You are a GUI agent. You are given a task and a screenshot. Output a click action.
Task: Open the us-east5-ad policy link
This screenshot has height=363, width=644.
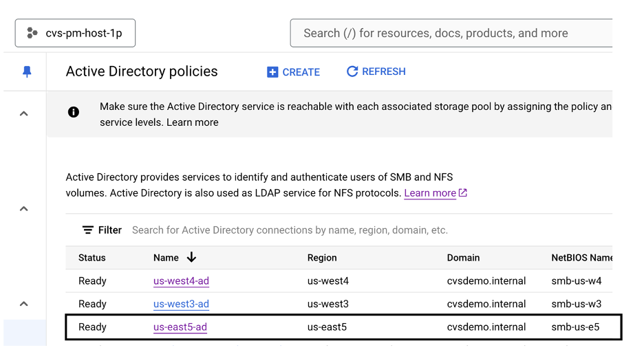[x=180, y=327]
